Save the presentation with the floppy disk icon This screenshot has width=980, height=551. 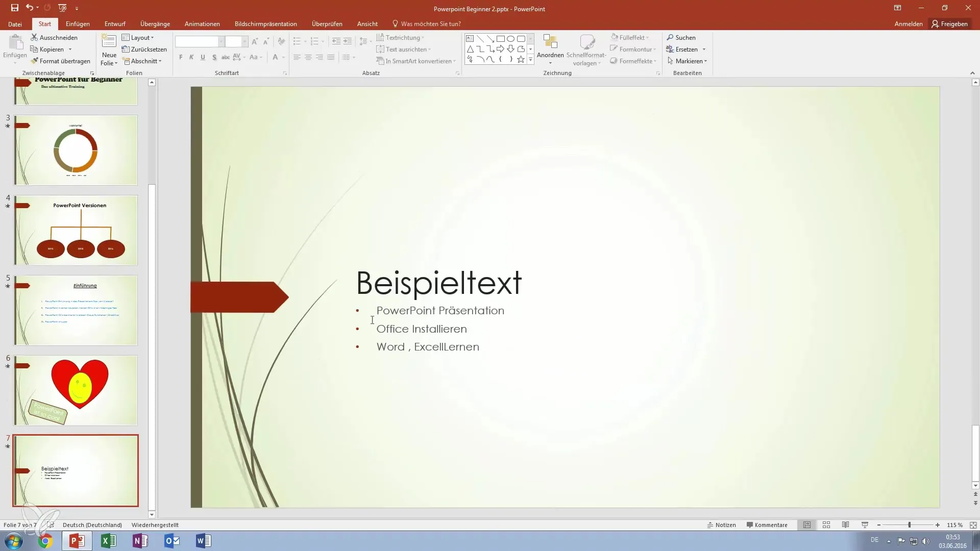(x=15, y=8)
